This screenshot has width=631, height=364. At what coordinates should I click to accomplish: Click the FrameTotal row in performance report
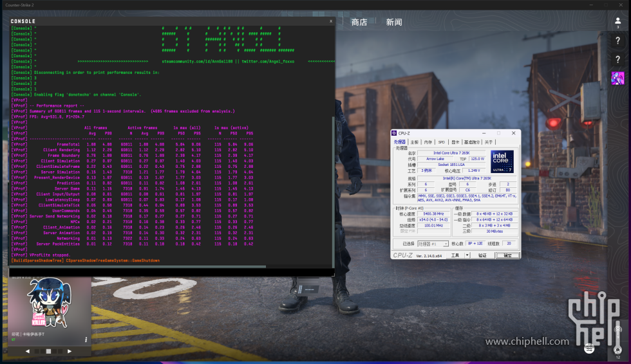tap(133, 144)
